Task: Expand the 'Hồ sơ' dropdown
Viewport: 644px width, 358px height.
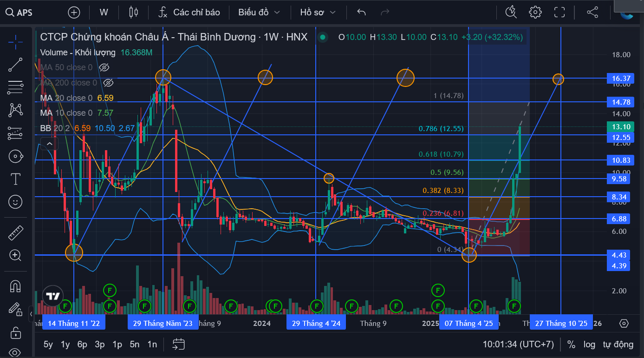Action: 318,12
